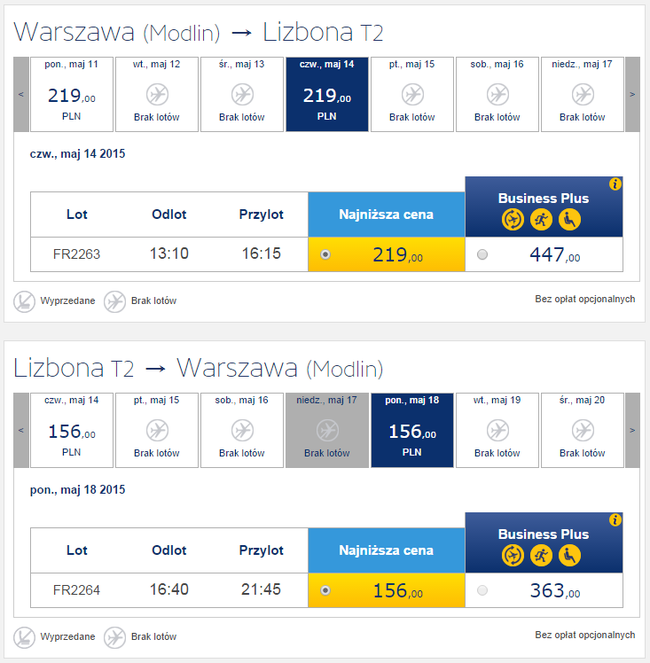Show earlier outbound dates with left arrow
This screenshot has width=650, height=663.
click(x=21, y=94)
